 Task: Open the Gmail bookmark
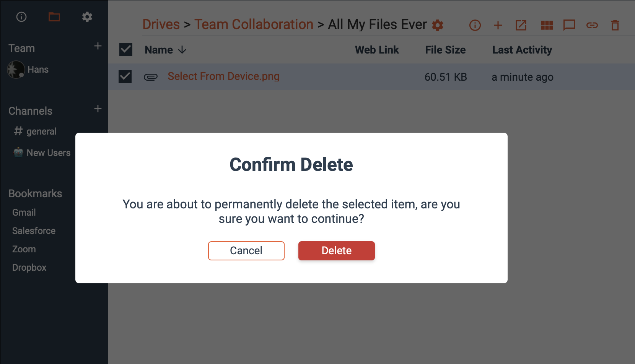coord(24,213)
